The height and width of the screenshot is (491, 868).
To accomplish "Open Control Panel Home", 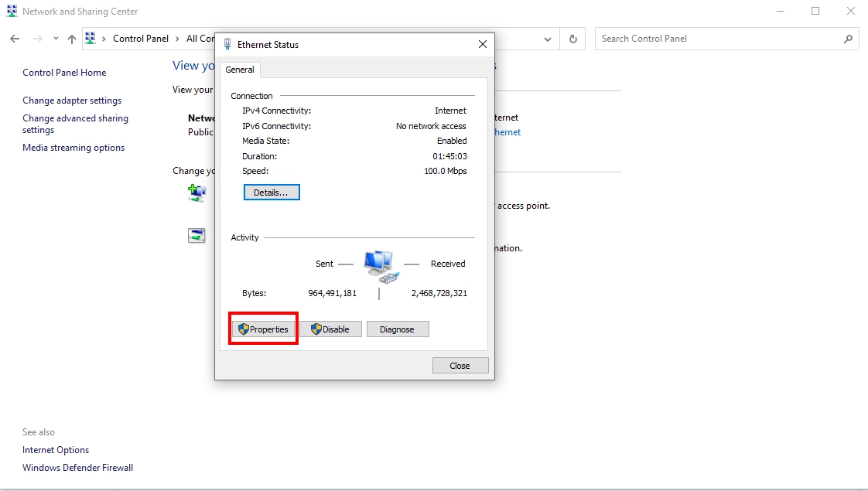I will [64, 73].
